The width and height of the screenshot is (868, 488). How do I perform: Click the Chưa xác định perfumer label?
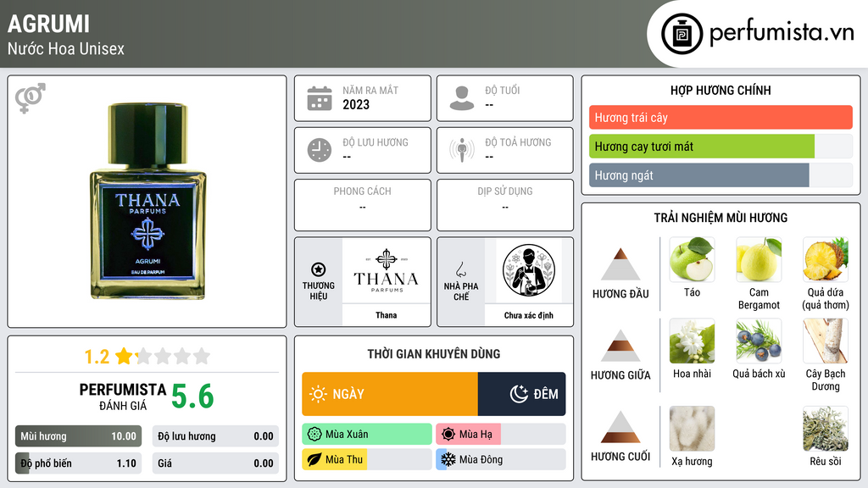(x=529, y=315)
